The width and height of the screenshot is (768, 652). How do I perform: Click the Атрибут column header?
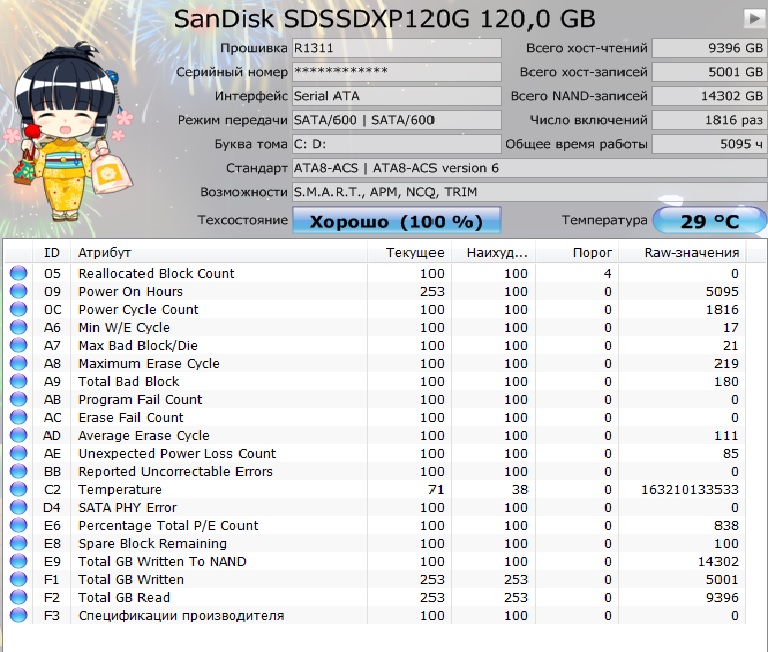219,253
